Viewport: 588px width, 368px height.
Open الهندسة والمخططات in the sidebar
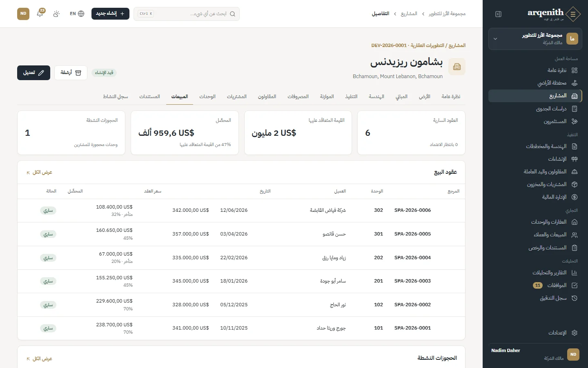[x=535, y=146]
